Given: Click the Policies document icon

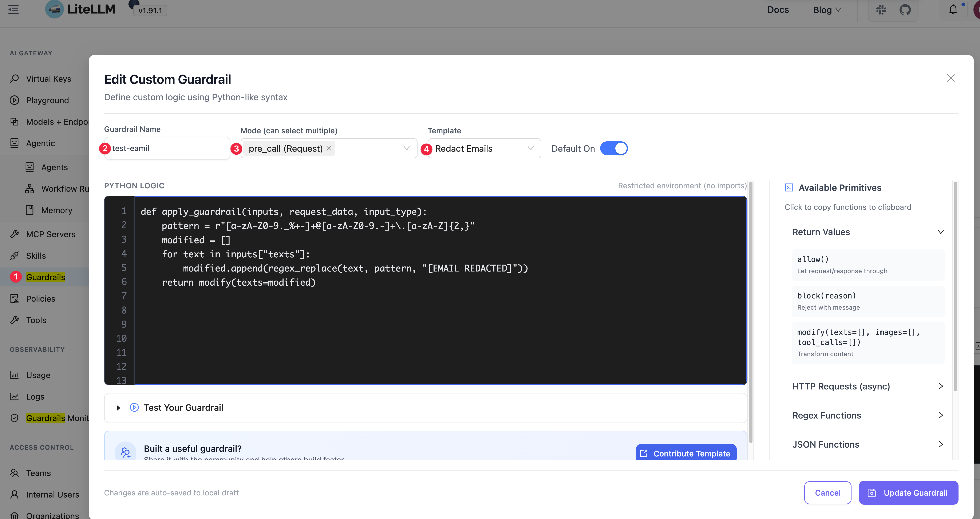Looking at the screenshot, I should [15, 299].
